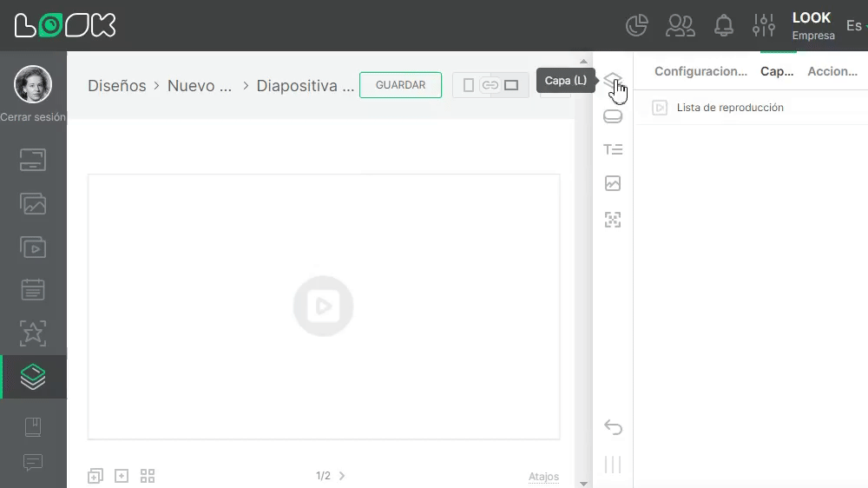The image size is (868, 488).
Task: Select the interactive zone focus tool
Action: pyautogui.click(x=613, y=220)
